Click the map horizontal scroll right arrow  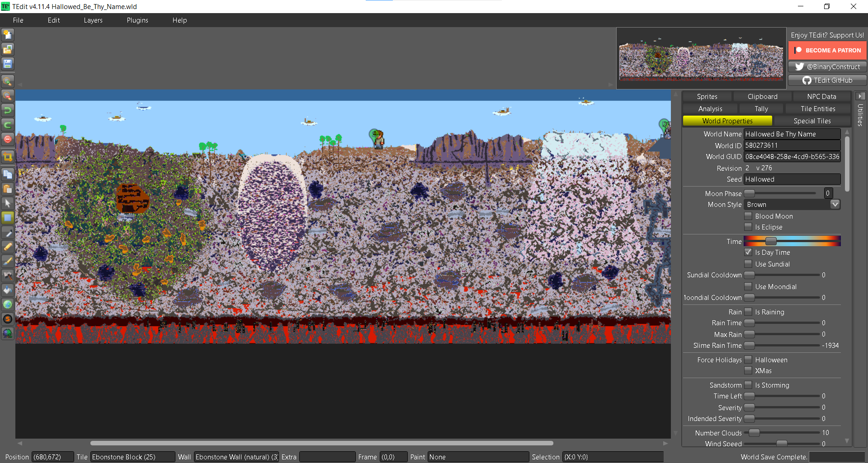pos(665,443)
